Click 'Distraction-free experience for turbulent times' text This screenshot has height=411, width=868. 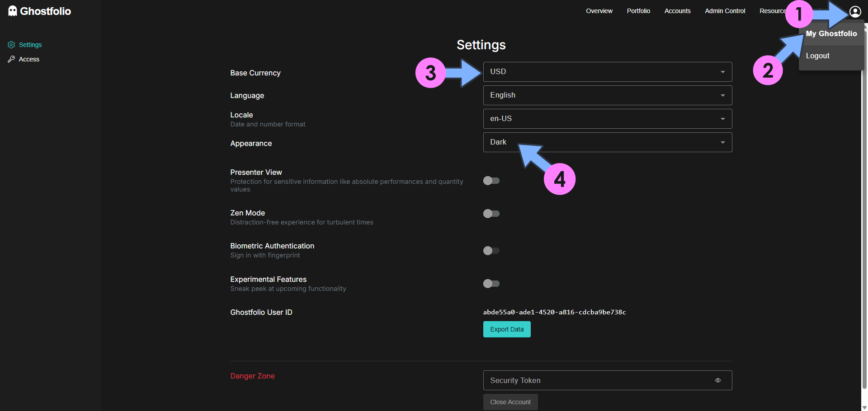(x=302, y=222)
